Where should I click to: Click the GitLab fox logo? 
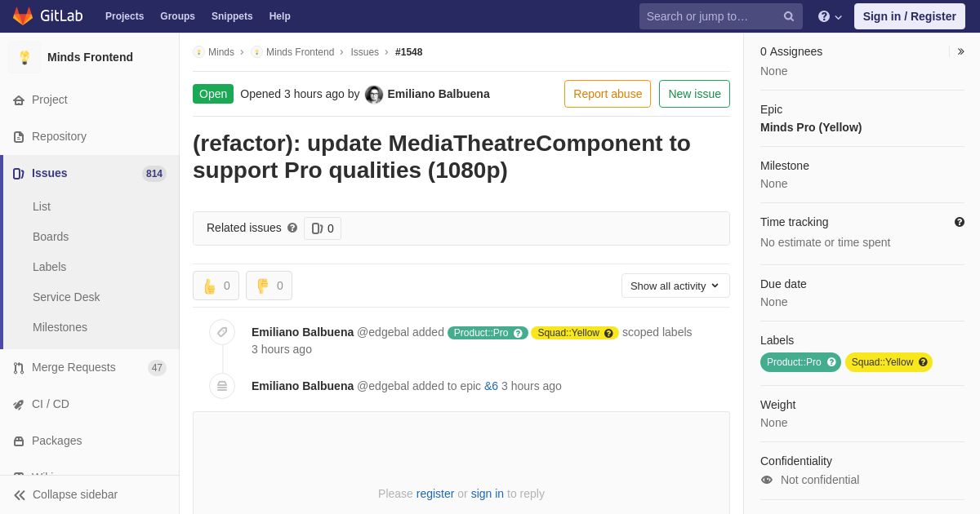[x=23, y=16]
